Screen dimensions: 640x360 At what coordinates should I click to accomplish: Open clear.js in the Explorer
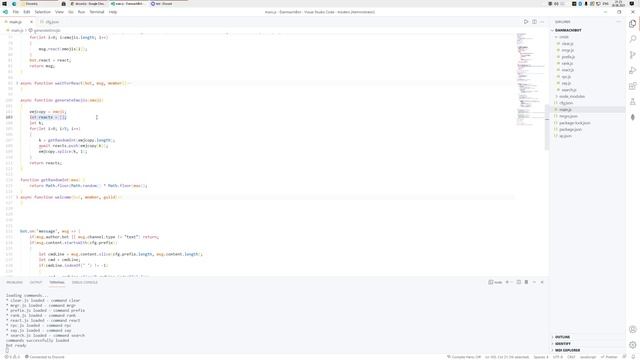(567, 44)
